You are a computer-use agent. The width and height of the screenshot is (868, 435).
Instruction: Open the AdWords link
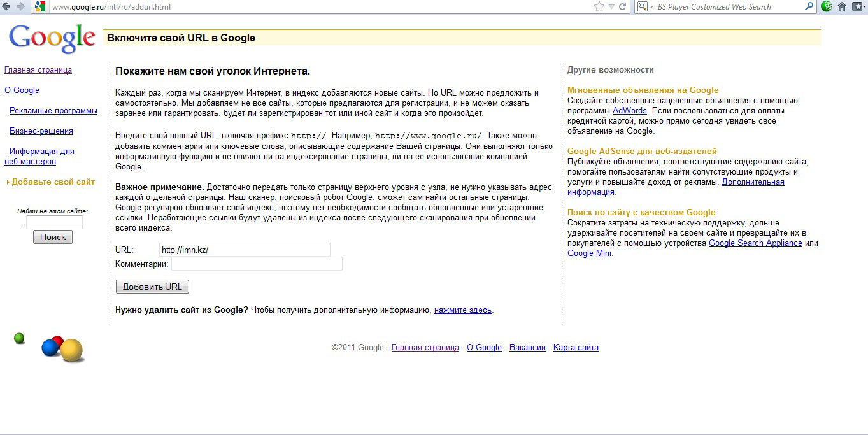coord(630,111)
